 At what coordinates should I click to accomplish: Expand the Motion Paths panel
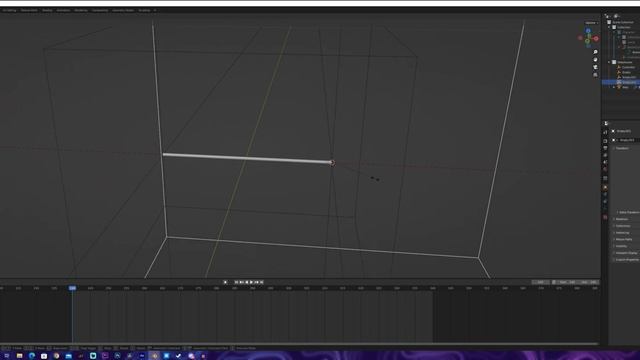tap(623, 239)
